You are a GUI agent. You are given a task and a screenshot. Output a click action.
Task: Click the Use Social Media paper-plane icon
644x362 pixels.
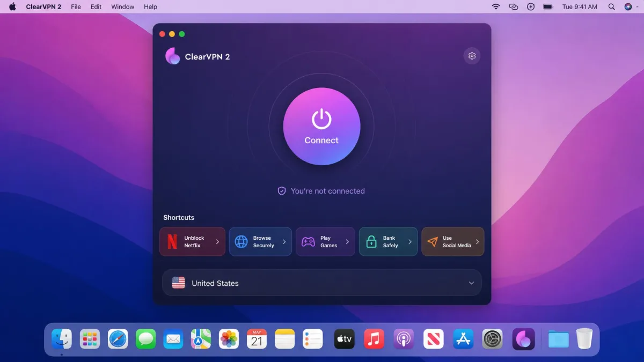pos(433,242)
